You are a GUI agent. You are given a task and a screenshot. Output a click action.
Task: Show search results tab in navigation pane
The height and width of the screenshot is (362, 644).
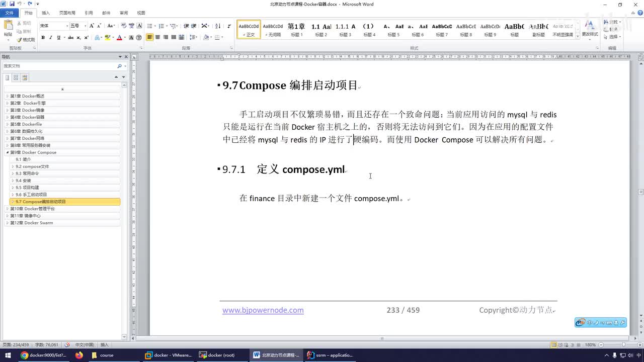coord(25,77)
